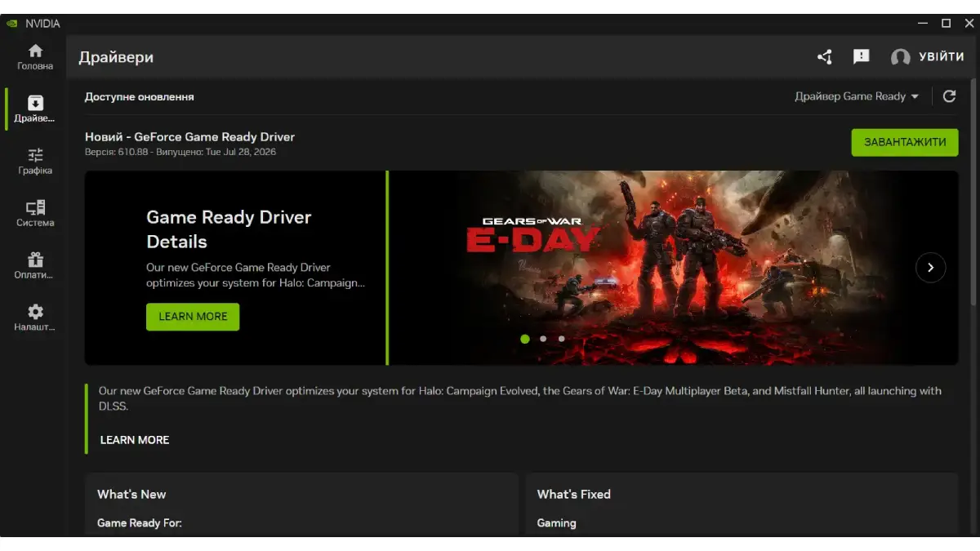Click the version 610.88 release text
Viewport: 980px width, 551px height.
click(x=180, y=152)
